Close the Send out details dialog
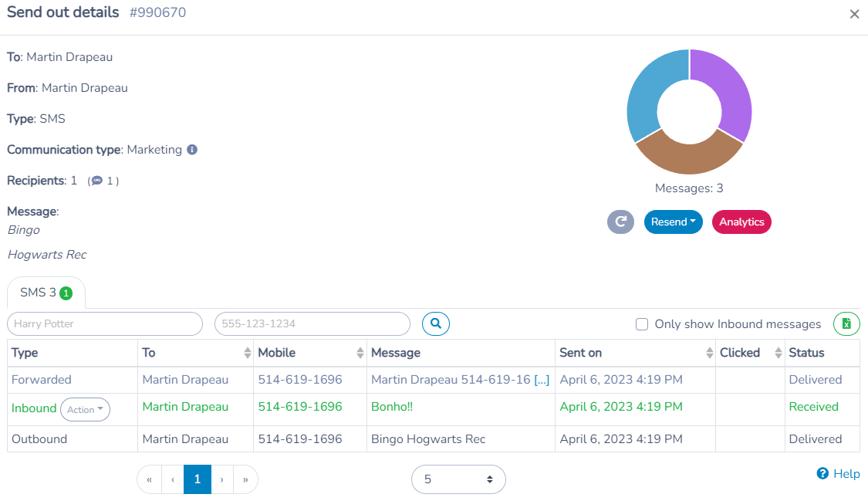The height and width of the screenshot is (501, 868). pos(854,15)
